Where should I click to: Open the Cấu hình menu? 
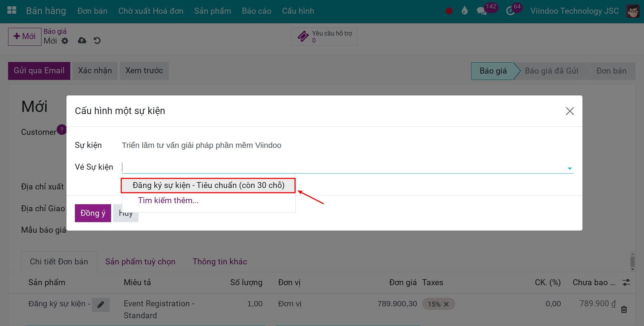(x=298, y=11)
